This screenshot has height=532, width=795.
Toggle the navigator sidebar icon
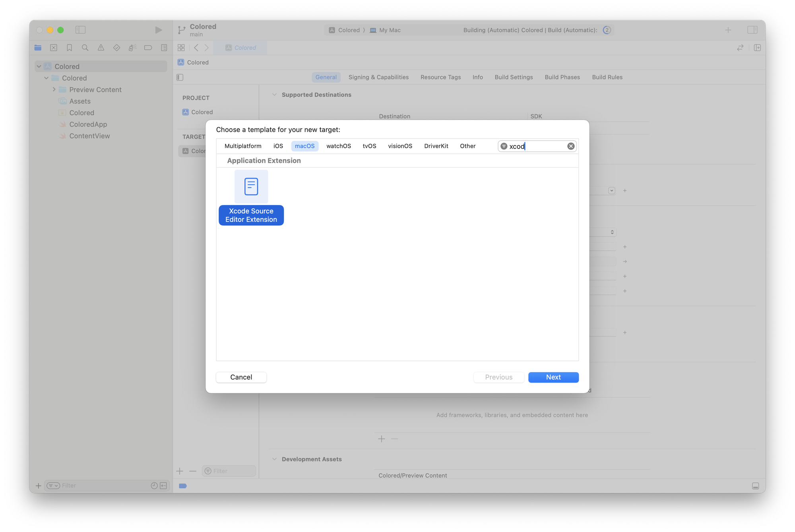pos(81,30)
